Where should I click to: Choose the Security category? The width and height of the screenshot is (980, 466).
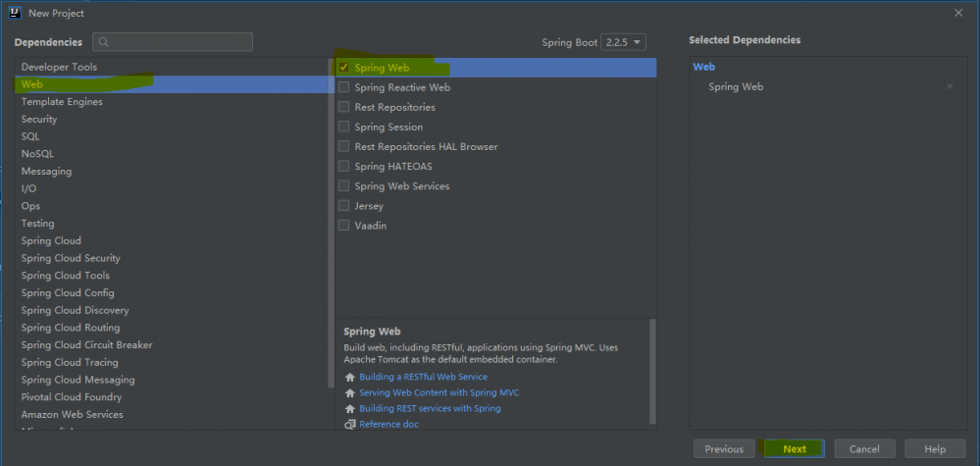(x=174, y=119)
